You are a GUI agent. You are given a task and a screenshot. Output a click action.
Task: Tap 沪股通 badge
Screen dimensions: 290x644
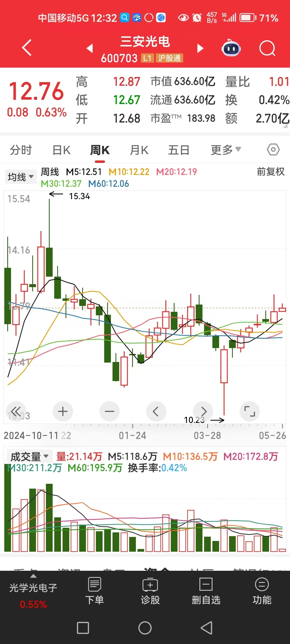pyautogui.click(x=169, y=58)
